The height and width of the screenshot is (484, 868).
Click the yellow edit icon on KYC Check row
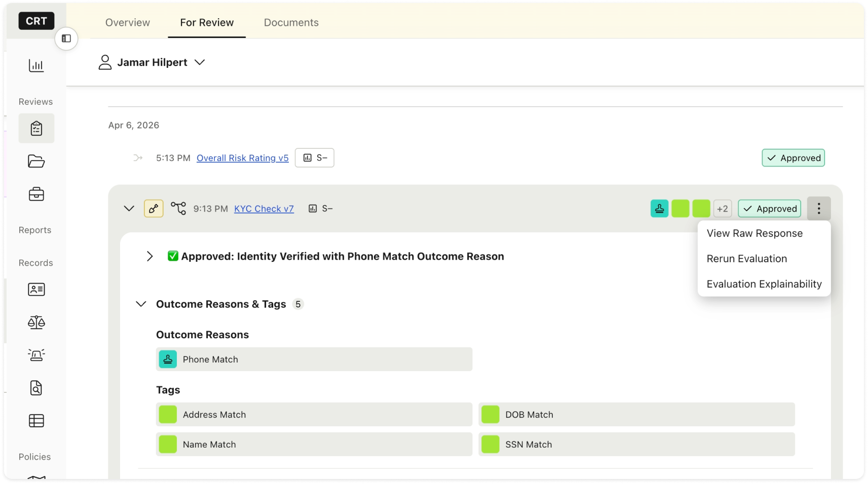tap(154, 209)
